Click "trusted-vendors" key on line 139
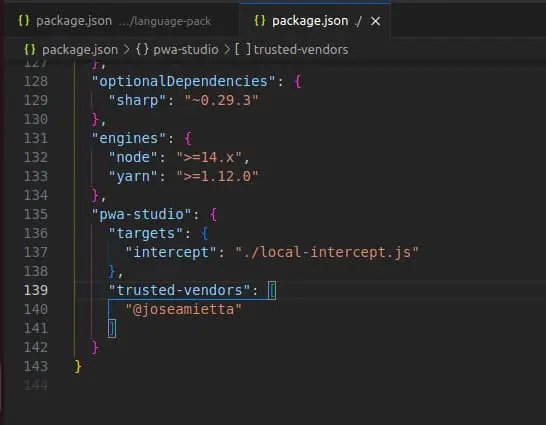Viewport: 546px width, 425px height. (x=179, y=290)
